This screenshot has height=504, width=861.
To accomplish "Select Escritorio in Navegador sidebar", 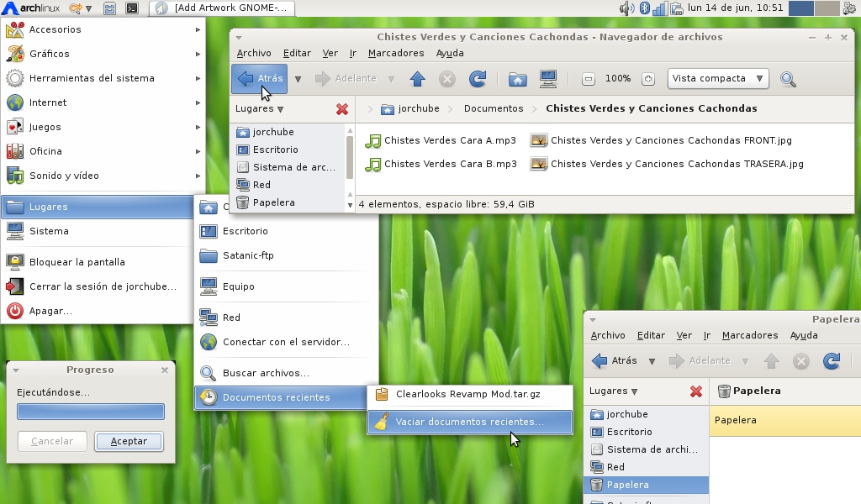I will point(288,150).
